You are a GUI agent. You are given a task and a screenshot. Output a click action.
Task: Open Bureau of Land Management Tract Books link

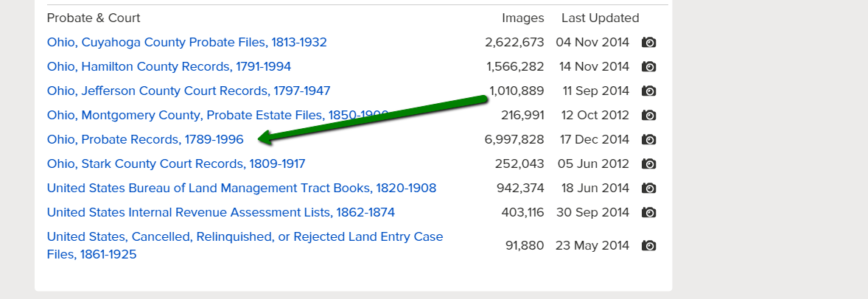(x=241, y=189)
